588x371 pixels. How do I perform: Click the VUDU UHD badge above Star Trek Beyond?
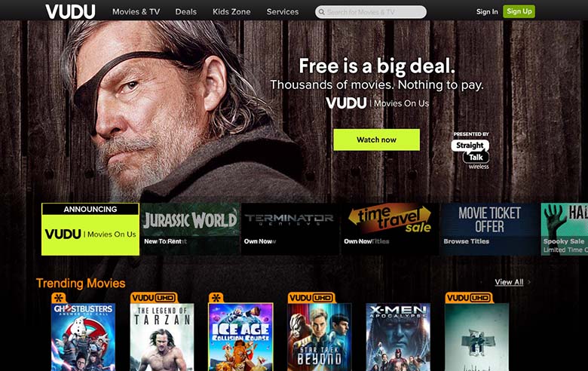[311, 298]
